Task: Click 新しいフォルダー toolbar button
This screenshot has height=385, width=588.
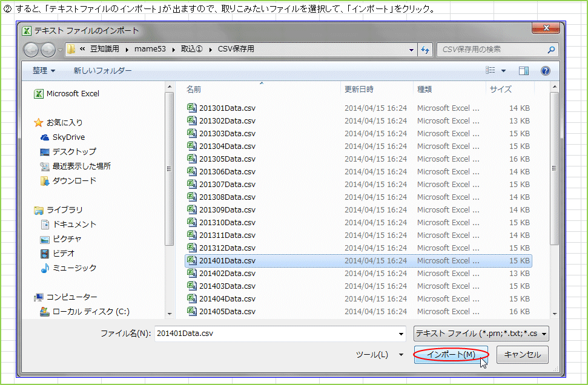Action: click(x=102, y=70)
